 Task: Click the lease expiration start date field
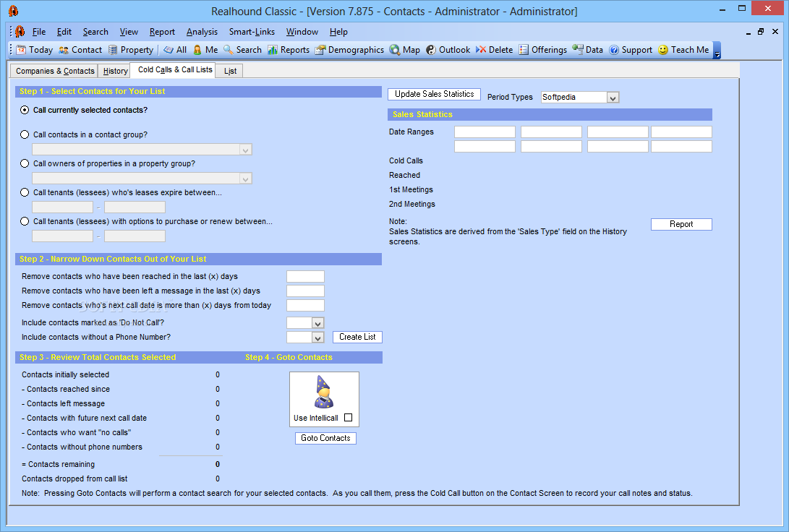pyautogui.click(x=62, y=207)
